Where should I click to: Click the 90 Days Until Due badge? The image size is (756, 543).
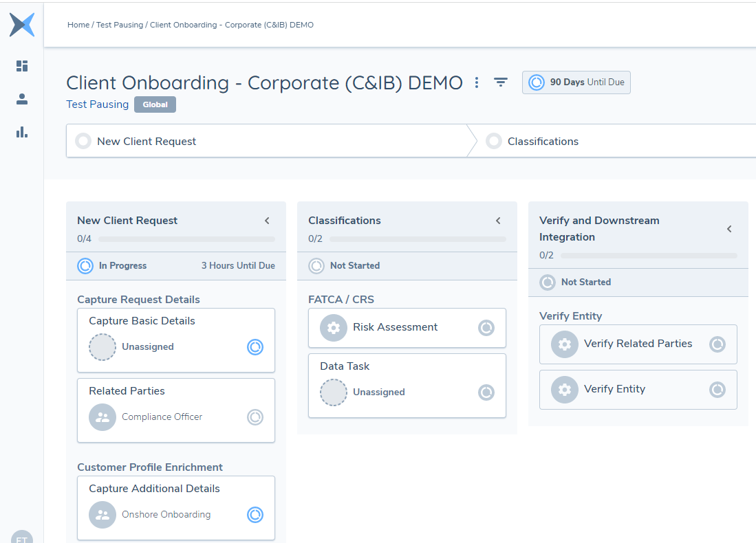point(576,82)
